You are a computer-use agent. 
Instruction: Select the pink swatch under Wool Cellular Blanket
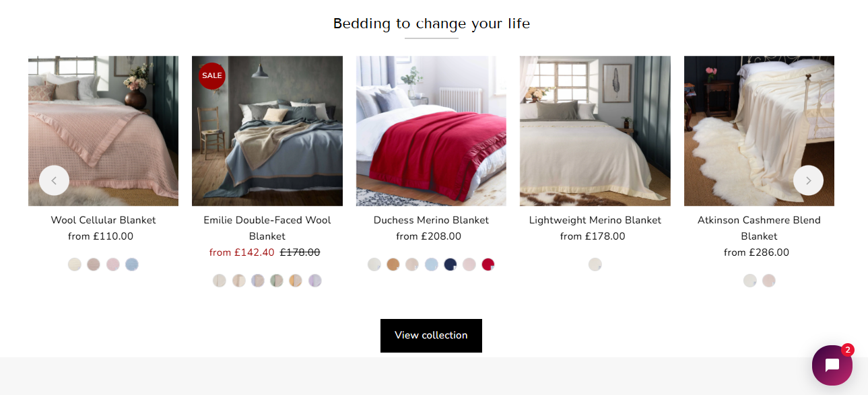pos(112,264)
